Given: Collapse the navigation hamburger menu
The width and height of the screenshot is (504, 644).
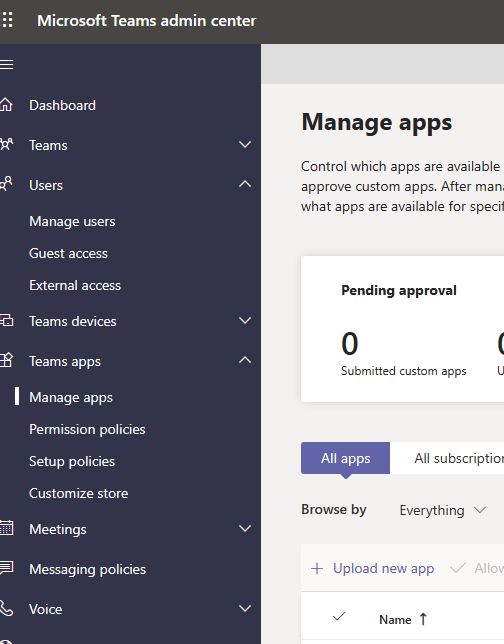Looking at the screenshot, I should [7, 64].
